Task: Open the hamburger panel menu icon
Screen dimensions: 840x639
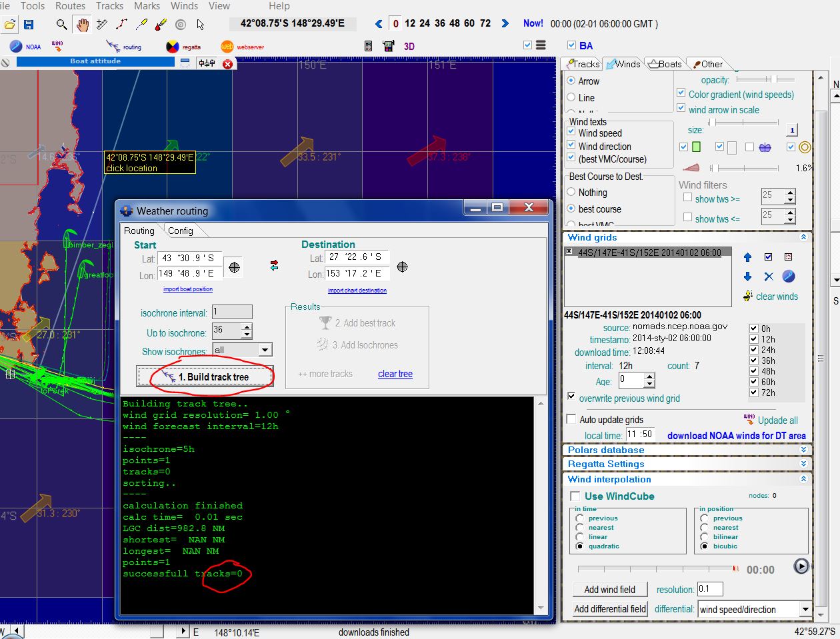Action: pos(541,45)
